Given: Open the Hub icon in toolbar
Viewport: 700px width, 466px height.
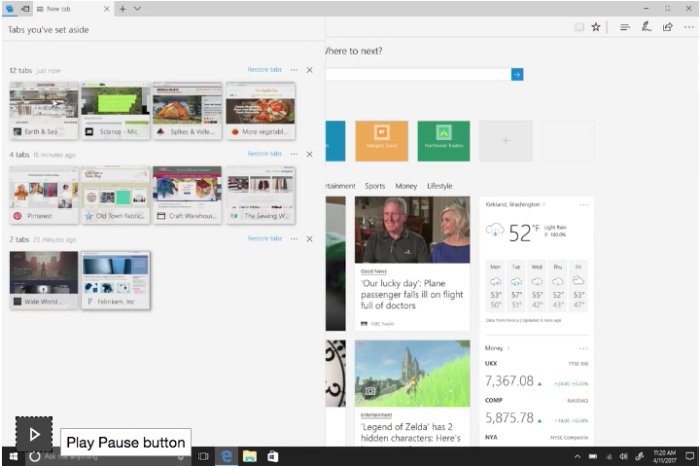Looking at the screenshot, I should 624,27.
